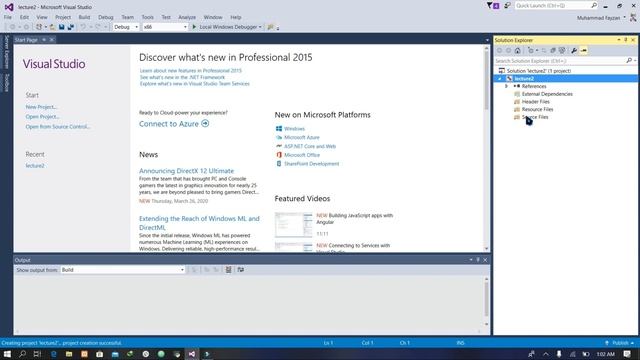Click the Undo toolbar icon
Screen dimensions: 640x360
[x=83, y=27]
